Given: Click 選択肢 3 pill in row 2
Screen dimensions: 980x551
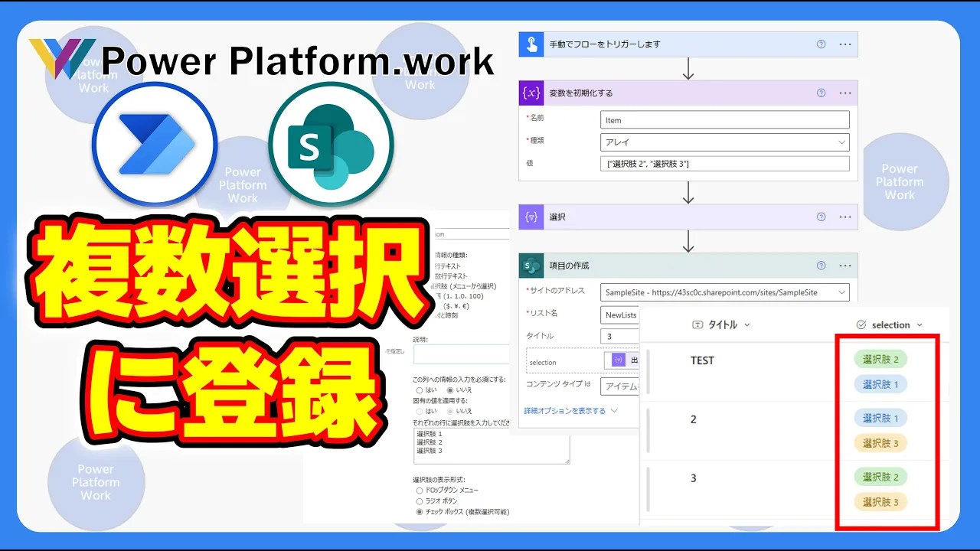Looking at the screenshot, I should (x=880, y=443).
